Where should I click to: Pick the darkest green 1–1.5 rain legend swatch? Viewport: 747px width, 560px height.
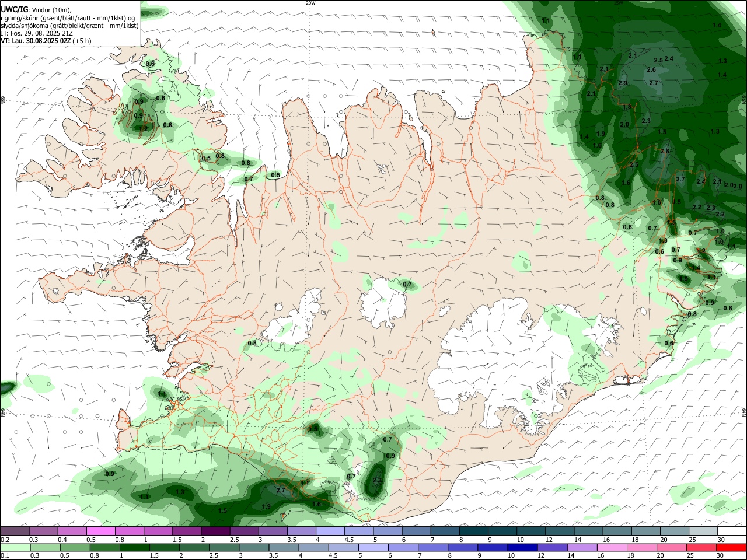coord(134,547)
